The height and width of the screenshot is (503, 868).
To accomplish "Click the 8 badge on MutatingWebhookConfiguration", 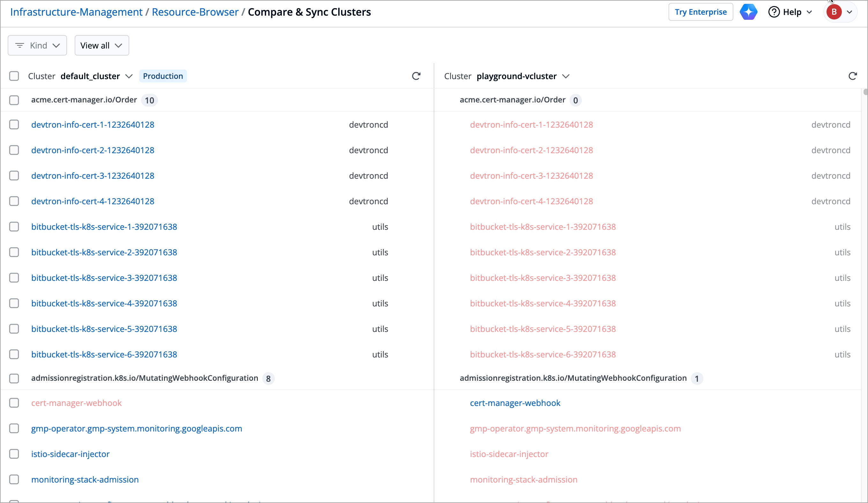I will (268, 378).
